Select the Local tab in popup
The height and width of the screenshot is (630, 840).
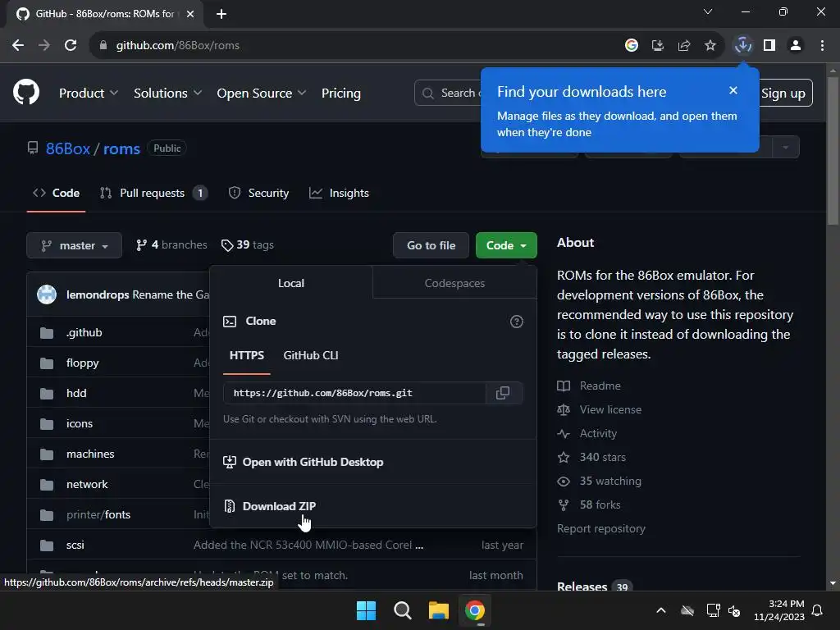click(291, 283)
